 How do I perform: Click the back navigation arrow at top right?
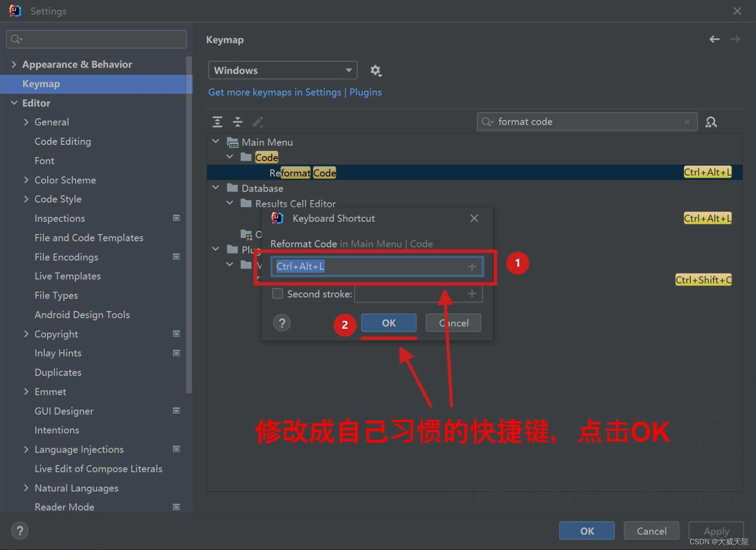[x=714, y=39]
